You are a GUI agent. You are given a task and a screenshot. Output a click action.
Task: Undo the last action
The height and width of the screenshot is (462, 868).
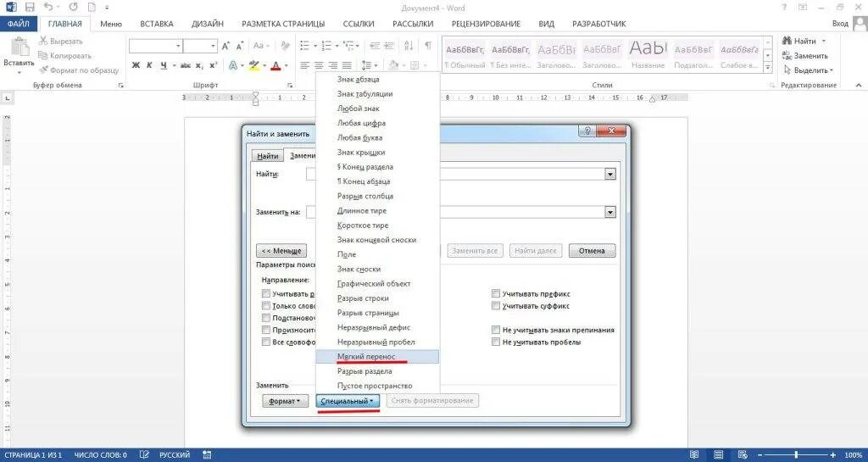(x=48, y=8)
